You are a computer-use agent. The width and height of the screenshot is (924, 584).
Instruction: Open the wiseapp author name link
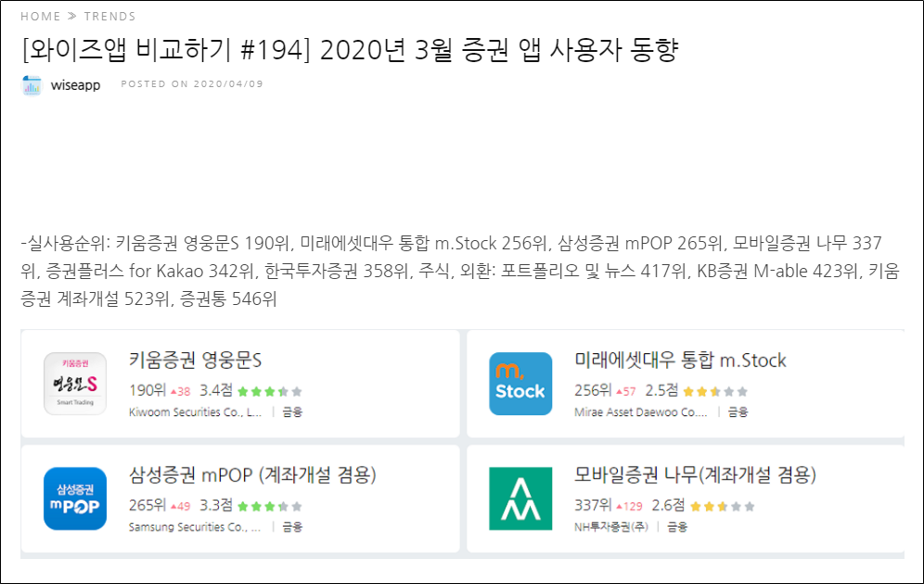coord(75,85)
